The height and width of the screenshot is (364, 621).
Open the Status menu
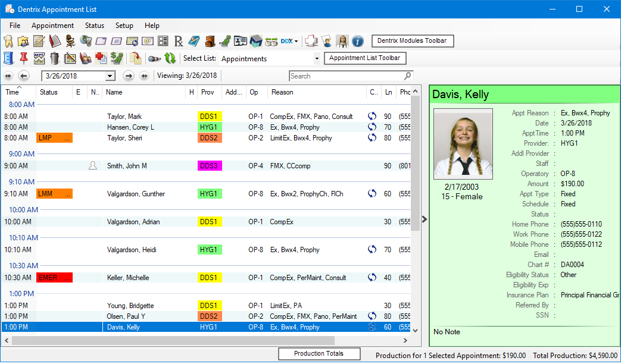pyautogui.click(x=94, y=26)
